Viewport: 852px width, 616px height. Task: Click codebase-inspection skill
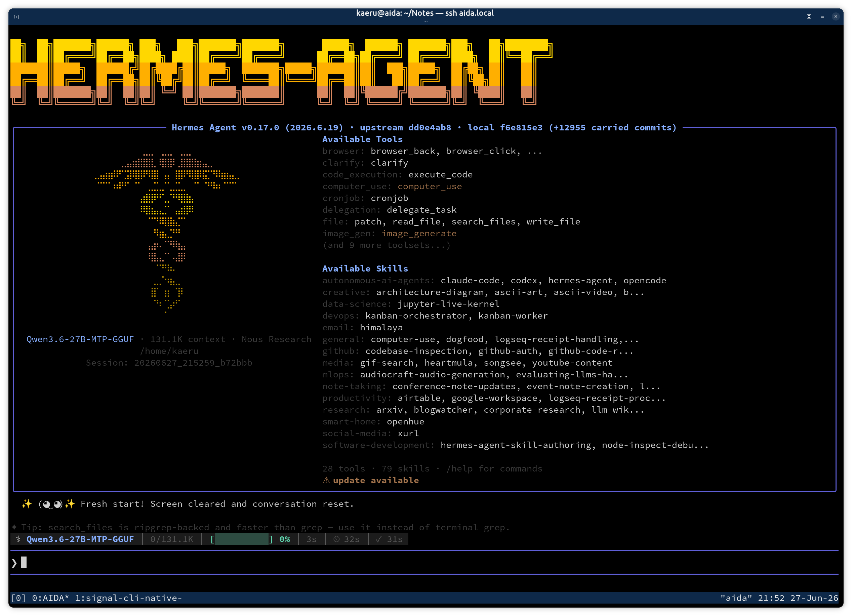point(416,351)
